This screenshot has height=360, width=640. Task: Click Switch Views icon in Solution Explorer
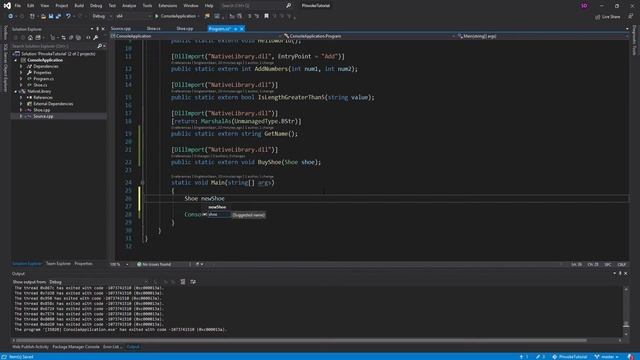pyautogui.click(x=38, y=38)
